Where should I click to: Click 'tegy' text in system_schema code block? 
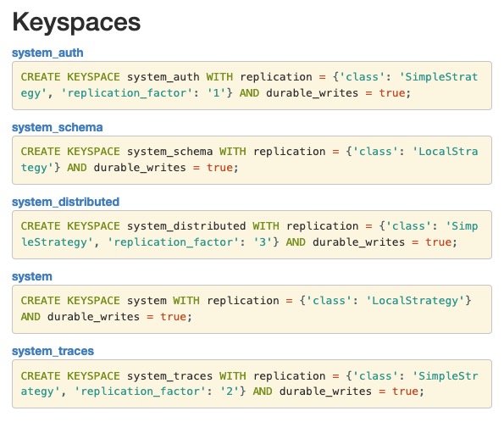point(36,168)
